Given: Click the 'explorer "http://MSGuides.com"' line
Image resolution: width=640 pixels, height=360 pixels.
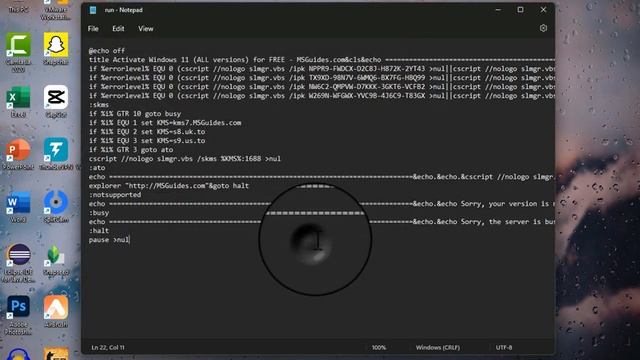Looking at the screenshot, I should click(x=169, y=185).
